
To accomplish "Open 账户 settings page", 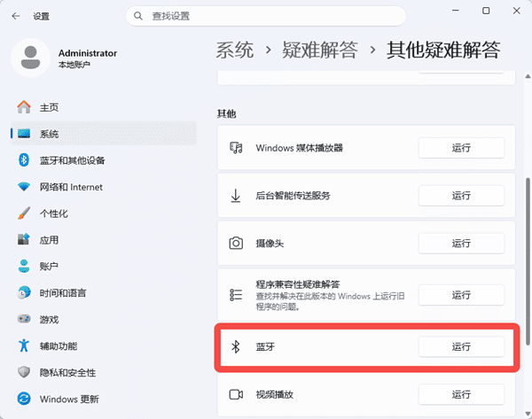I will pos(104,266).
